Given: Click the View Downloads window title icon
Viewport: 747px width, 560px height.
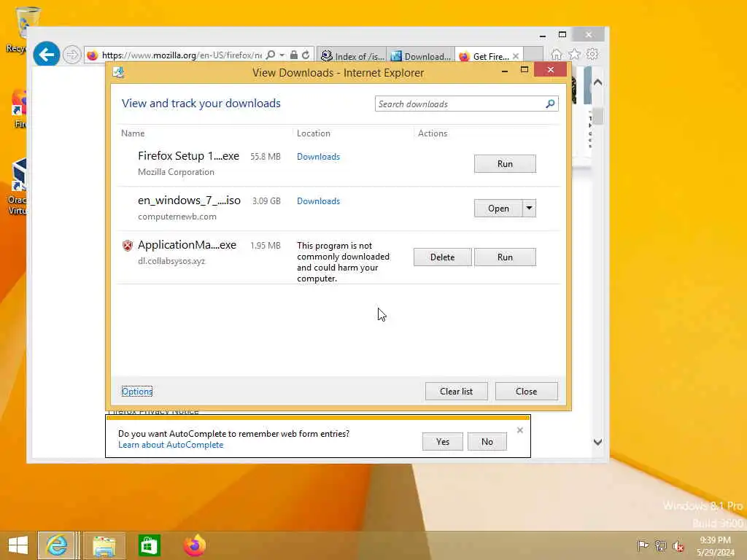Looking at the screenshot, I should coord(118,72).
